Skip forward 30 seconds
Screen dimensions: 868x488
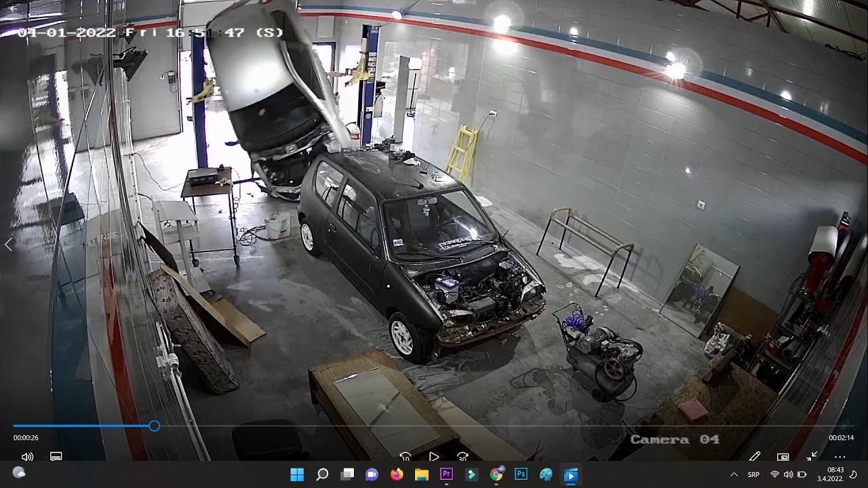462,457
